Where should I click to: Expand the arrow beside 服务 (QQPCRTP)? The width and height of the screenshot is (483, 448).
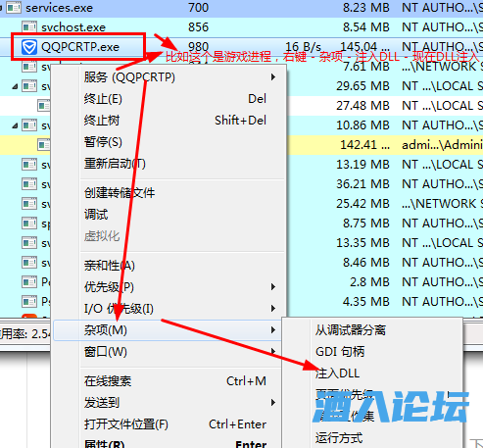(x=273, y=77)
